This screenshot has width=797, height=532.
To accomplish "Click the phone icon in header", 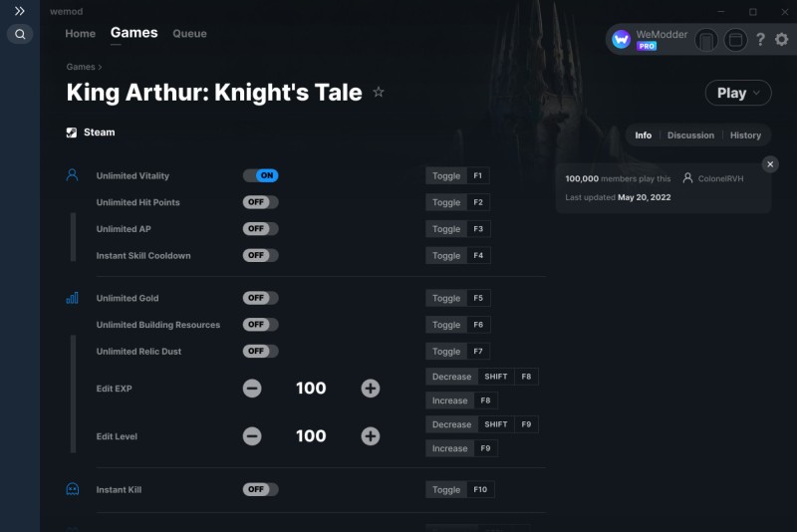I will tap(706, 40).
